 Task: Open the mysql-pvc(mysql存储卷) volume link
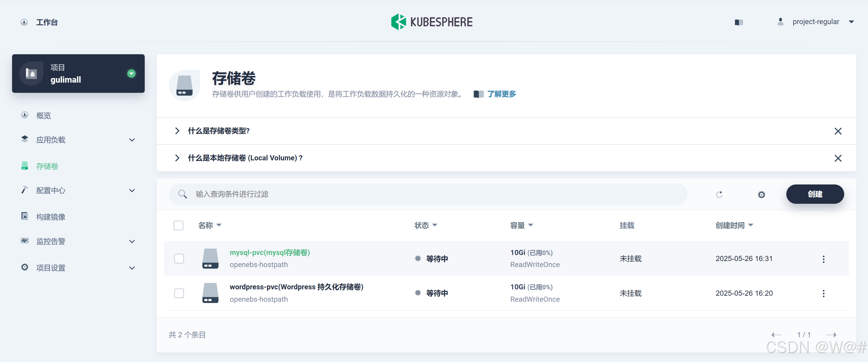pyautogui.click(x=270, y=253)
